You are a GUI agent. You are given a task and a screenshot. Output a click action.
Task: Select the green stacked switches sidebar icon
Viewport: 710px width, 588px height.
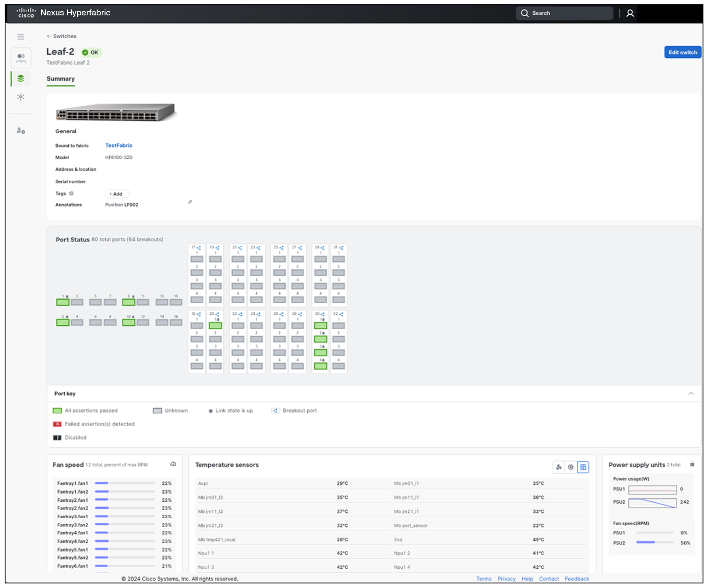click(21, 78)
